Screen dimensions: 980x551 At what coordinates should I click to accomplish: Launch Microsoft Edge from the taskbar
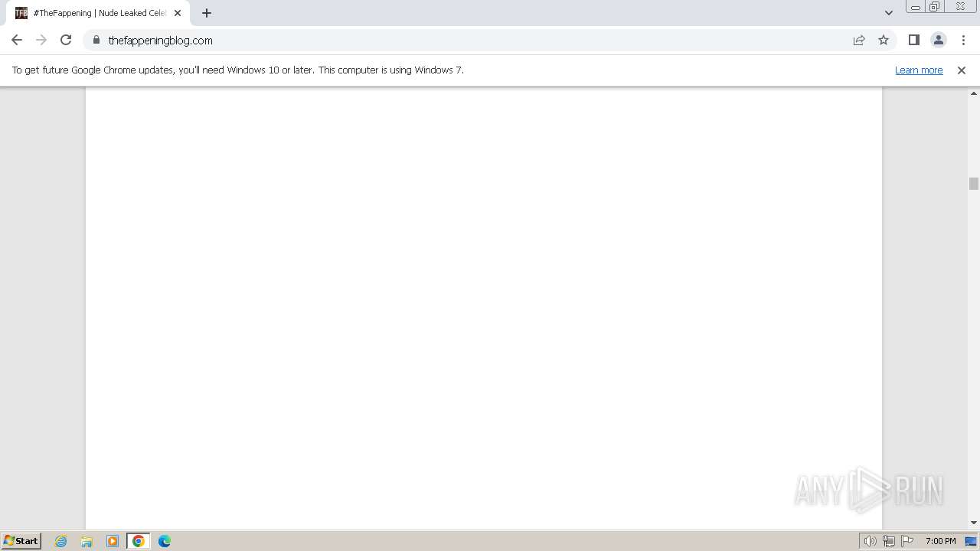pos(165,541)
